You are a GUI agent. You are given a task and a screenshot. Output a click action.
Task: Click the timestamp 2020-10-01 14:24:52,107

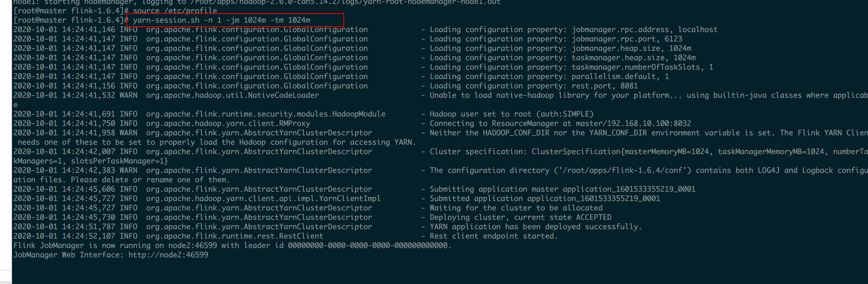(64, 237)
